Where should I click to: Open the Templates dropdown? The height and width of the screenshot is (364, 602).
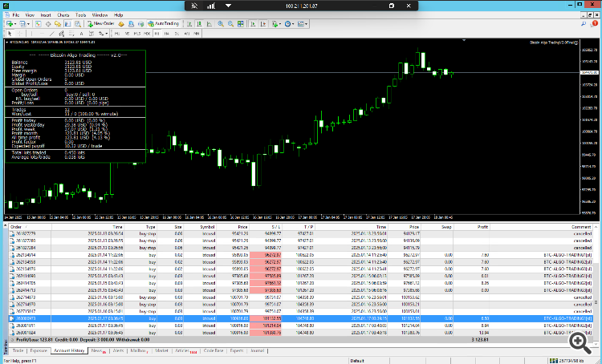(306, 24)
